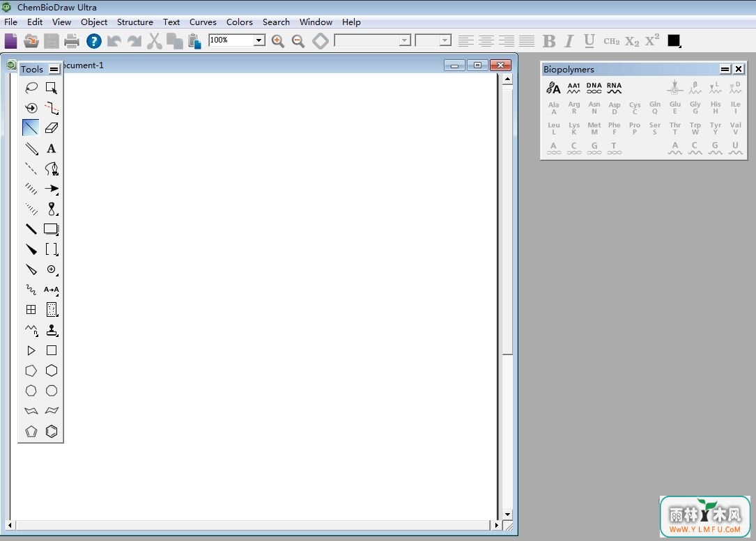Select the Lasso tool
This screenshot has width=756, height=541.
[31, 87]
